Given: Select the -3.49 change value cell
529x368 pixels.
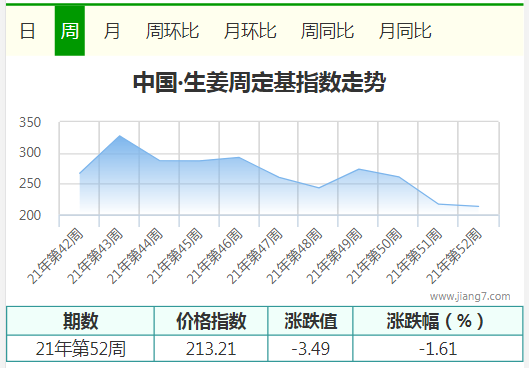Looking at the screenshot, I should tap(310, 348).
